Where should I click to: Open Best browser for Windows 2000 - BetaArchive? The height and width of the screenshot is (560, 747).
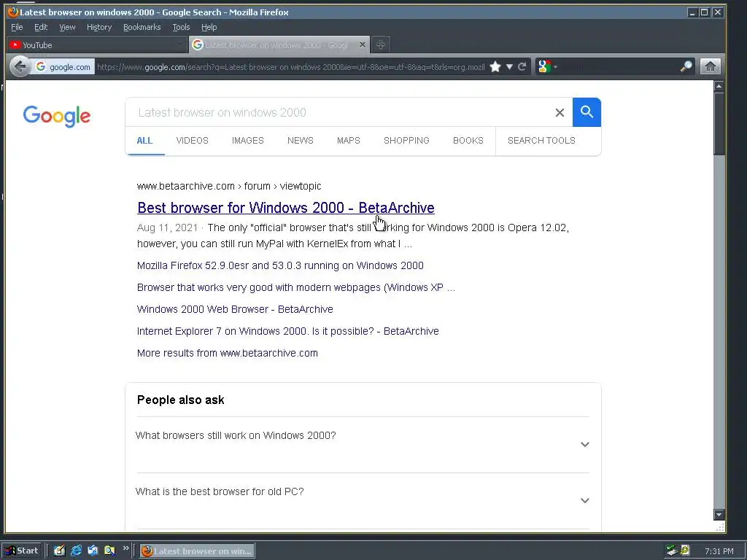(286, 208)
